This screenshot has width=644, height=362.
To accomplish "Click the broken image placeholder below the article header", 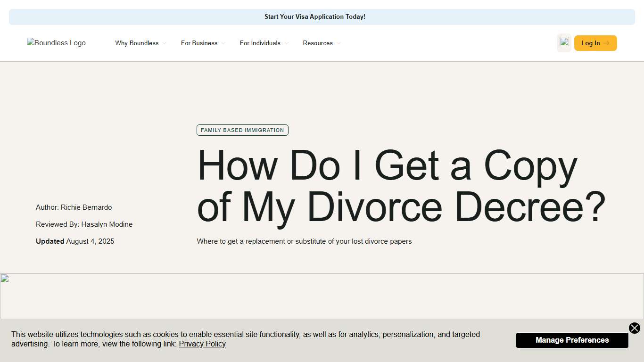I will [5, 279].
